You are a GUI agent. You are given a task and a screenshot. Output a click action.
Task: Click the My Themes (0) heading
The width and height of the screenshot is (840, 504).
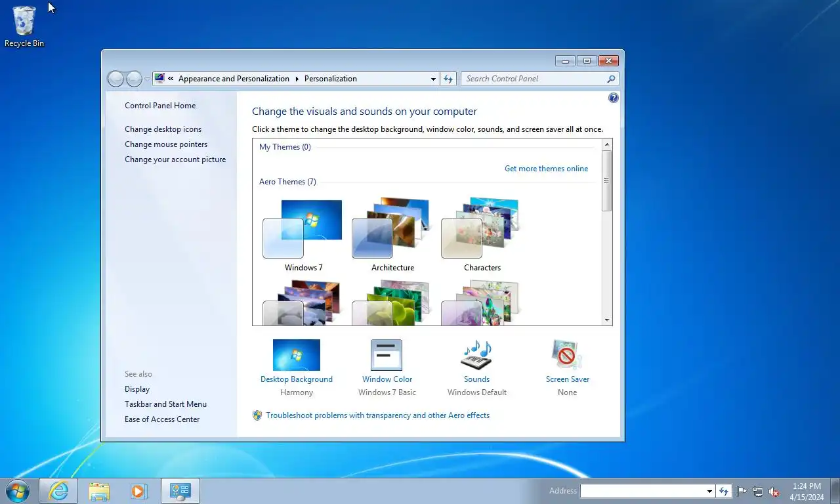285,147
